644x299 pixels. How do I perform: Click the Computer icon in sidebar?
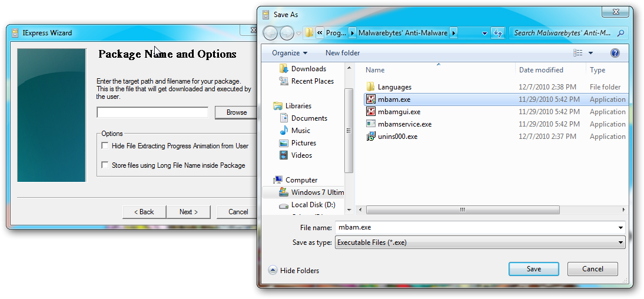tap(278, 180)
